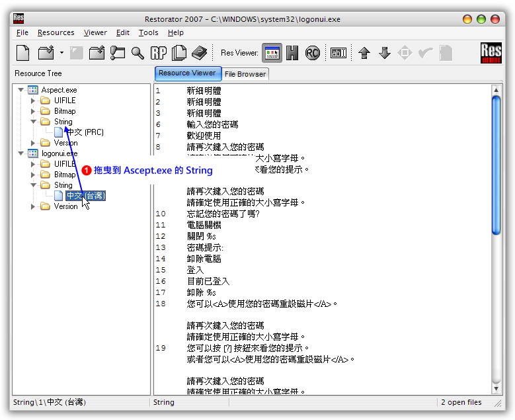Click the viewer scrollbar up arrow

(496, 90)
